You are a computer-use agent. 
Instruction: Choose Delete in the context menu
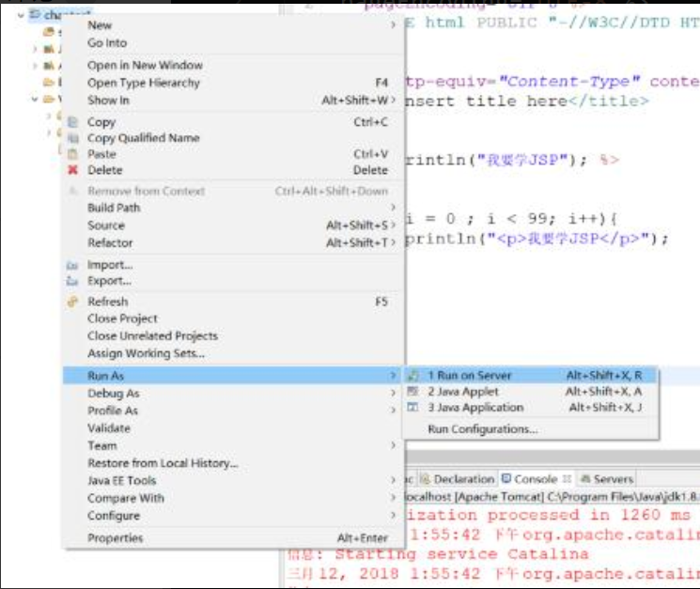[x=233, y=170]
